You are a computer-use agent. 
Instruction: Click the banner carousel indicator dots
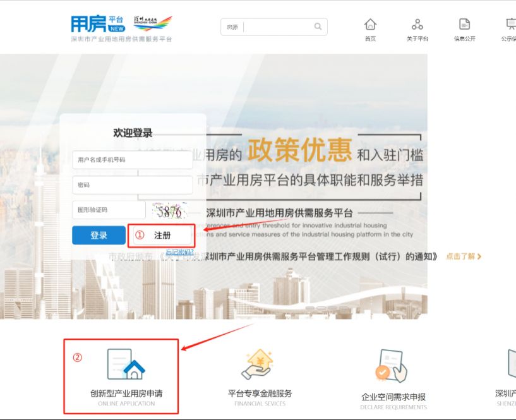[x=326, y=309]
